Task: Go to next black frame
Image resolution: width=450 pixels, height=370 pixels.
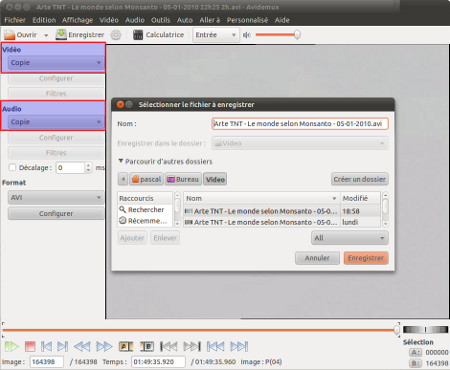Action: click(x=192, y=347)
